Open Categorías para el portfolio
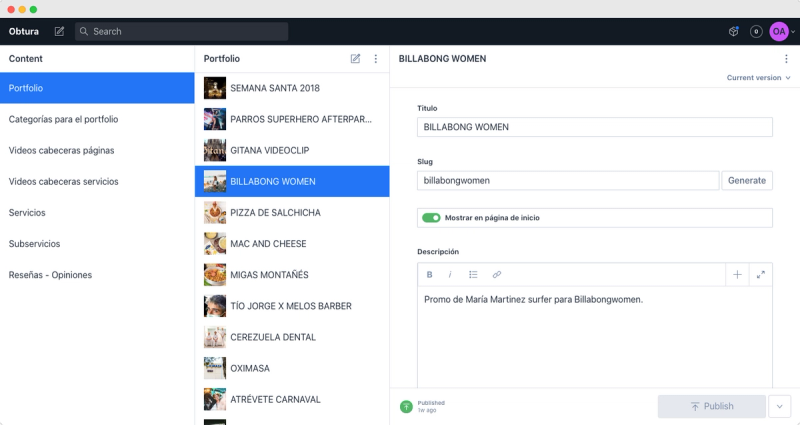 (97, 119)
